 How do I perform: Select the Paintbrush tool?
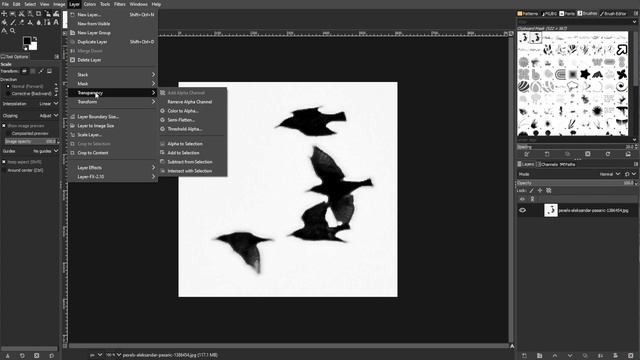13,22
